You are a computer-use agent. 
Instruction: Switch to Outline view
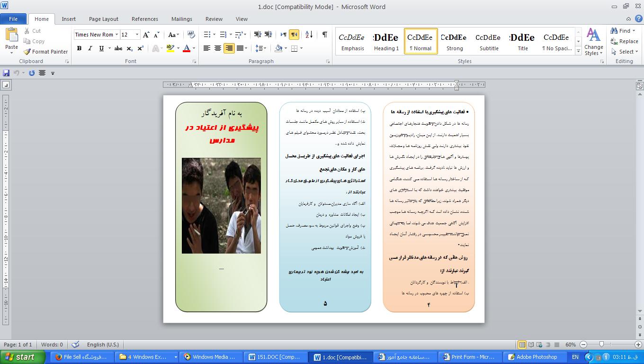(x=548, y=345)
